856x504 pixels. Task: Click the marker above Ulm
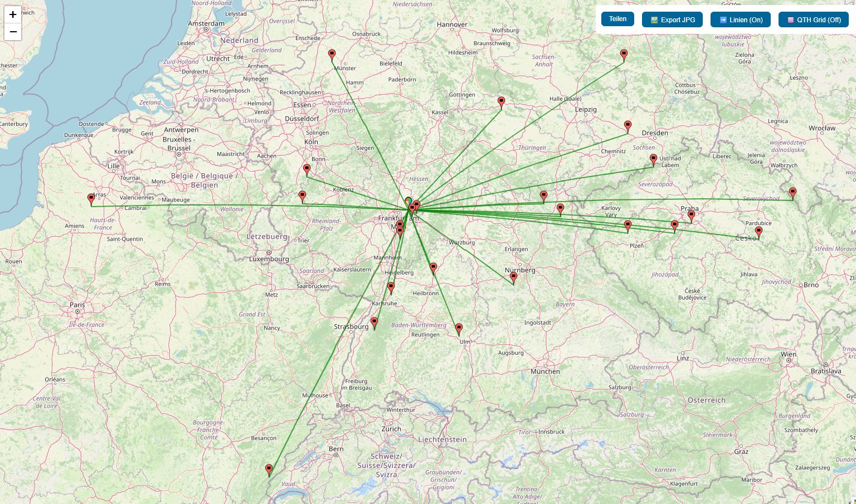pyautogui.click(x=459, y=329)
